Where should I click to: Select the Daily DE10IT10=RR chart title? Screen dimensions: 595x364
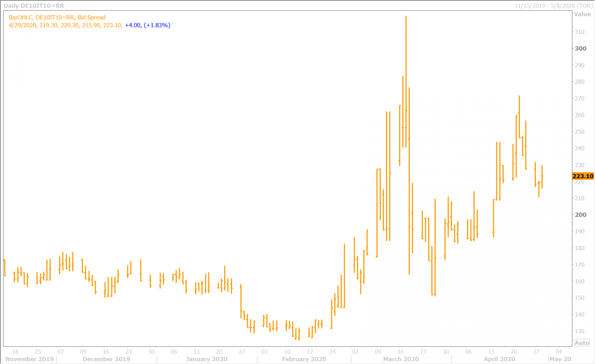coord(34,6)
